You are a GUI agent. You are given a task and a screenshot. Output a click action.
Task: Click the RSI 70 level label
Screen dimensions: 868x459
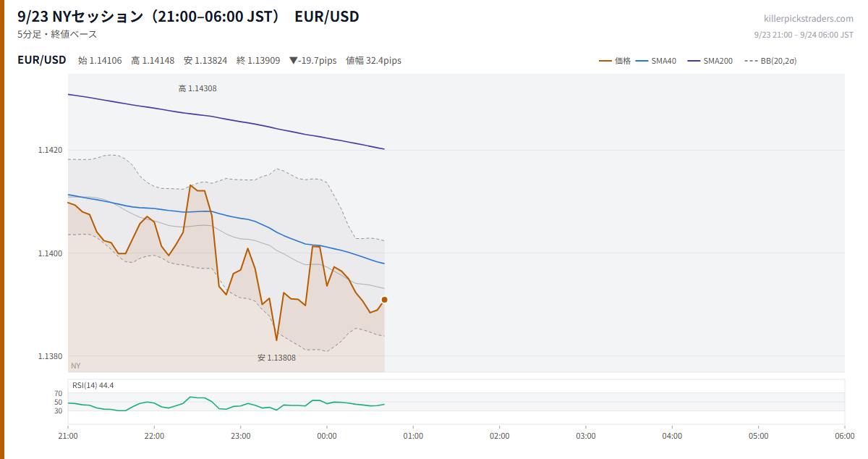pos(59,393)
